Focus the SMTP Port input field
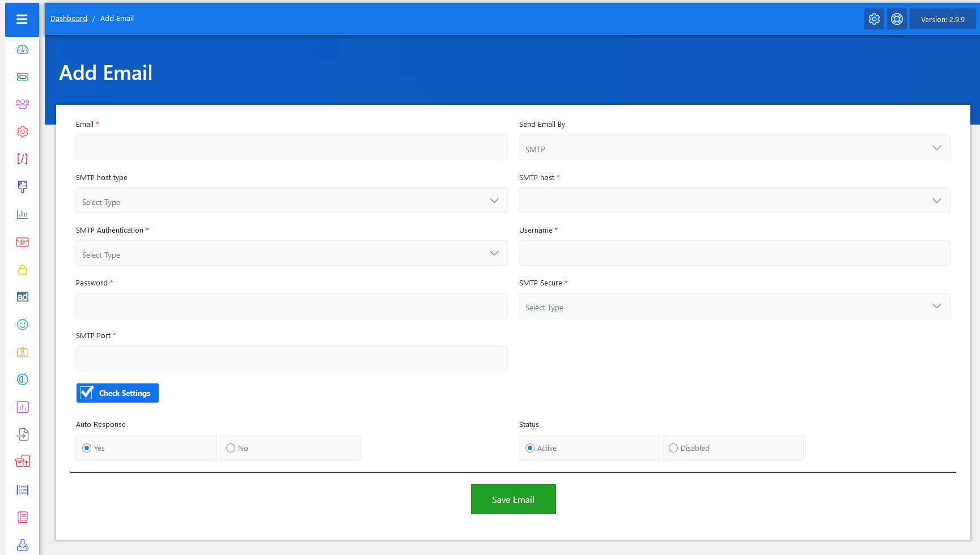This screenshot has width=980, height=555. 291,359
